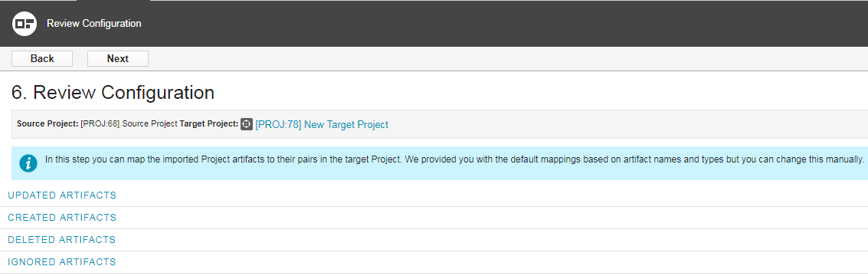Click the '[PROJ:68] Source Project' text
The image size is (868, 276).
[x=129, y=124]
